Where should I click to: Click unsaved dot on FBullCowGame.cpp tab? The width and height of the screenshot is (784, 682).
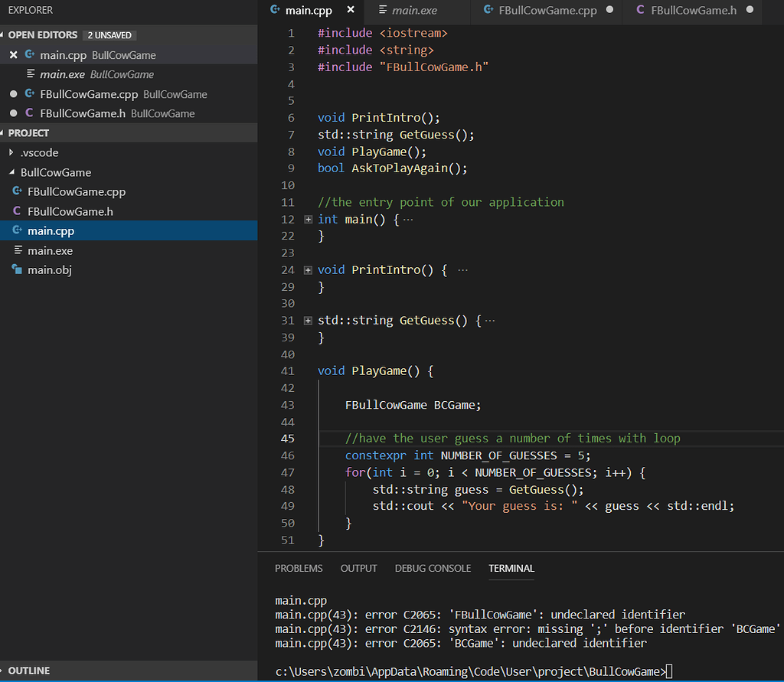tap(610, 10)
